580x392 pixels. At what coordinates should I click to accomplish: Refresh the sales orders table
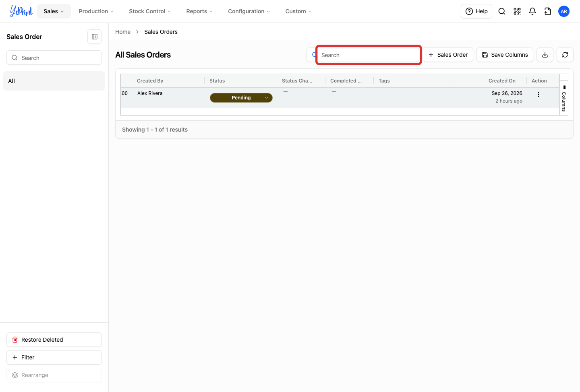point(565,55)
